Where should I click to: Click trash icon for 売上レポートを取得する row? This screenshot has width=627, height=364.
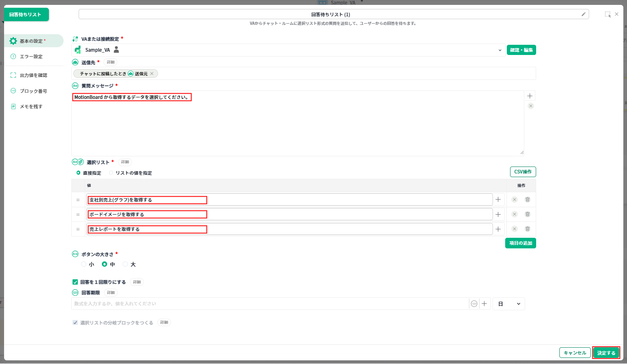527,229
